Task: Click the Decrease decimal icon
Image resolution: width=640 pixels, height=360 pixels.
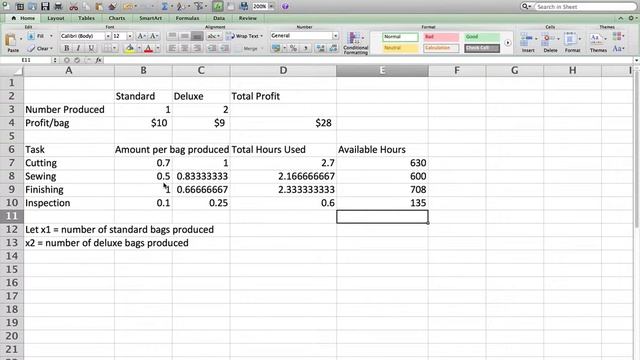Action: (x=333, y=48)
